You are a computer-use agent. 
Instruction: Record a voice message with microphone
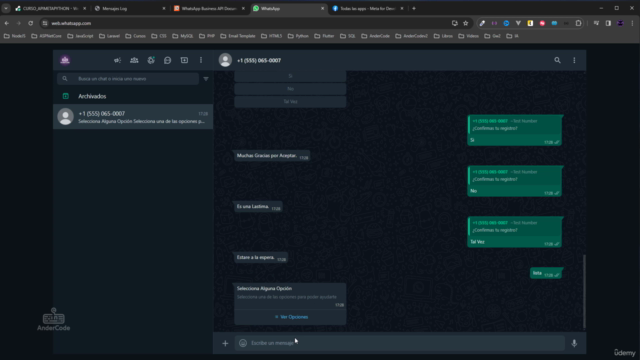pyautogui.click(x=574, y=343)
